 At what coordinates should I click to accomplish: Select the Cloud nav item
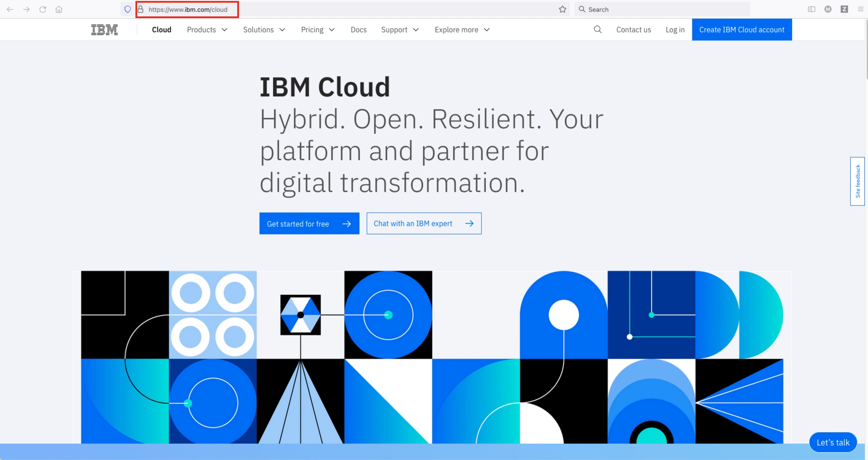point(161,30)
